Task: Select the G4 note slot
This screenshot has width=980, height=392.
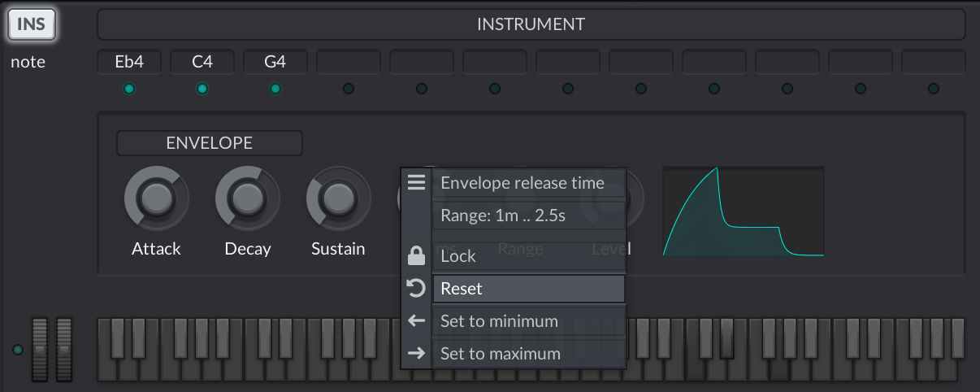Action: (275, 62)
